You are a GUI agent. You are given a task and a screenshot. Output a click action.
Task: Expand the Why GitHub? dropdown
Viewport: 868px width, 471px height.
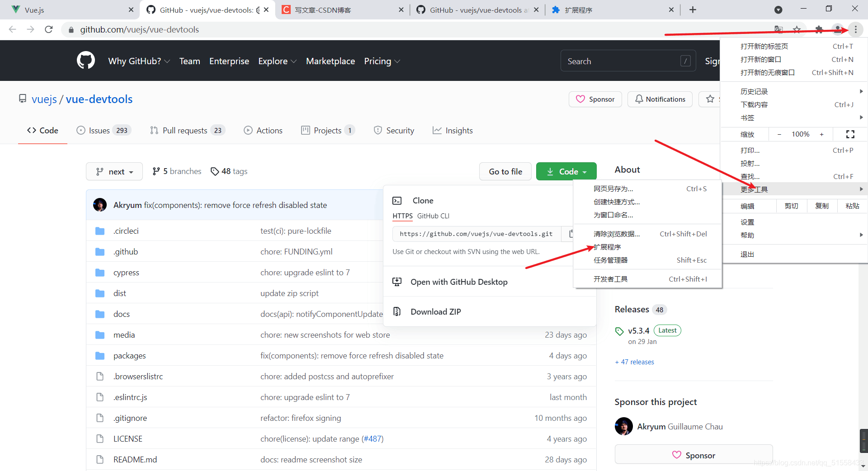coord(139,61)
